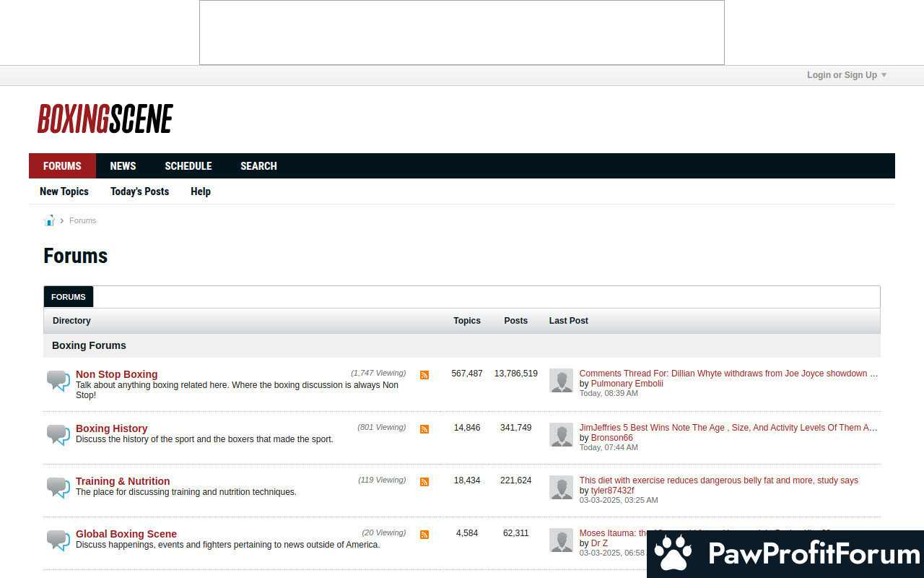Open RSS feed for Training & Nutrition
Image resolution: width=924 pixels, height=578 pixels.
[424, 482]
